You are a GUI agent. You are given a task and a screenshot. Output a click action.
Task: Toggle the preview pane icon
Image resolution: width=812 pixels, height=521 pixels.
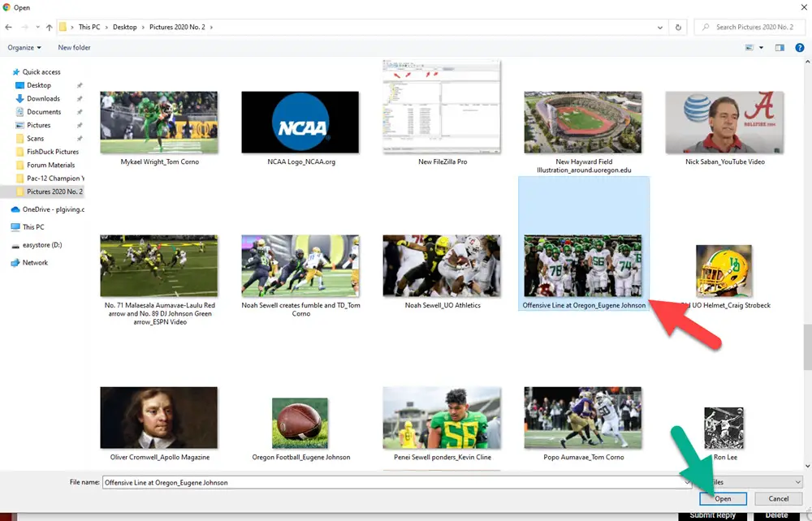[x=780, y=48]
